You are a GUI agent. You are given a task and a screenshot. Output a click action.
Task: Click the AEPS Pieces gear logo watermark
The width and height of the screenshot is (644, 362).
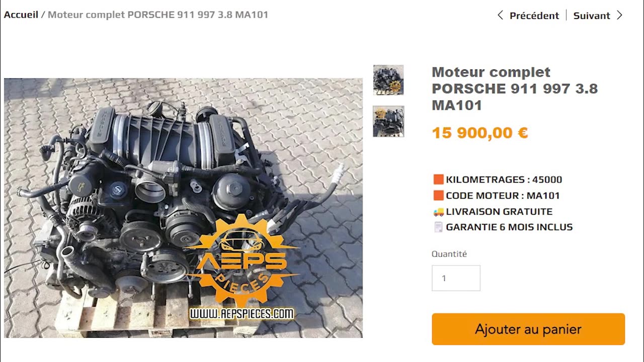(x=243, y=261)
